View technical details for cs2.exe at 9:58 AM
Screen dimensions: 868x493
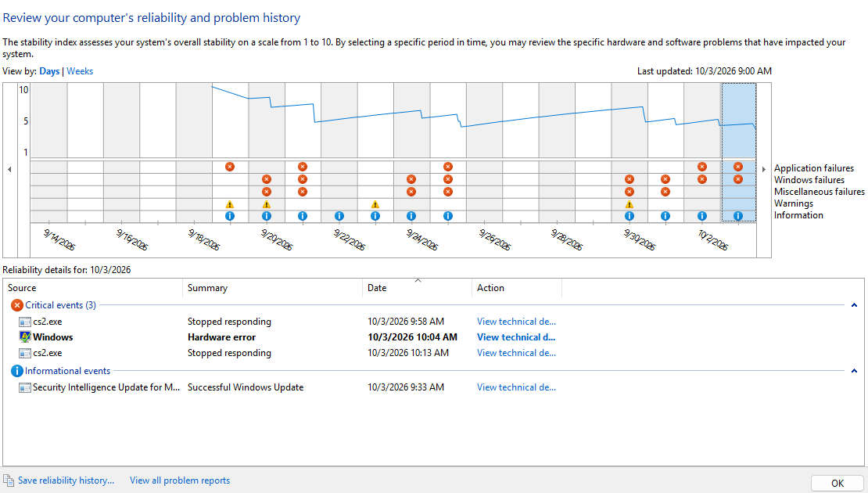pos(516,322)
